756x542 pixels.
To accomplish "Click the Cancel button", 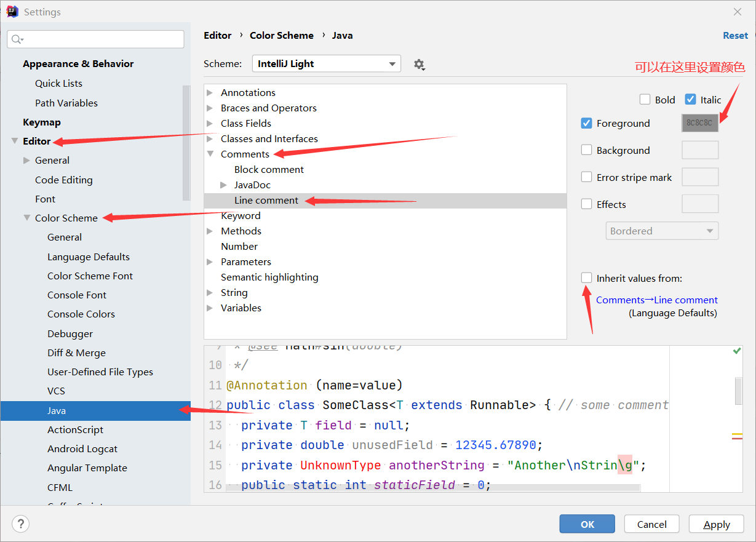I will coord(652,524).
